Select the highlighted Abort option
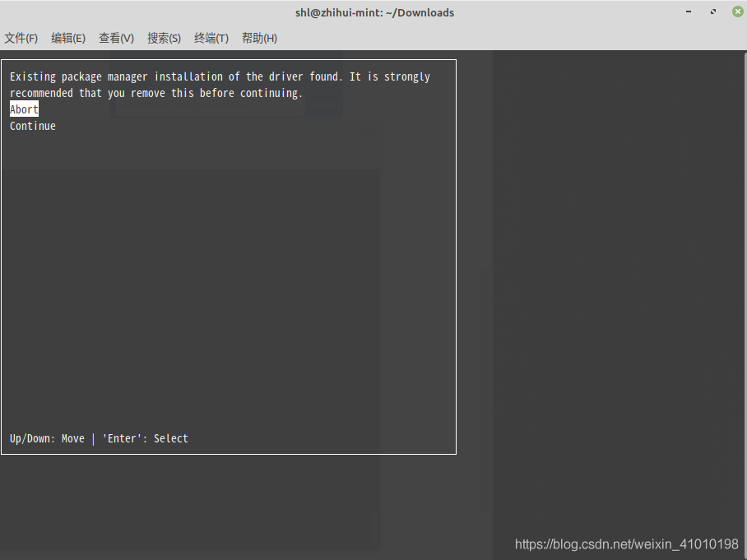This screenshot has height=560, width=747. click(24, 109)
